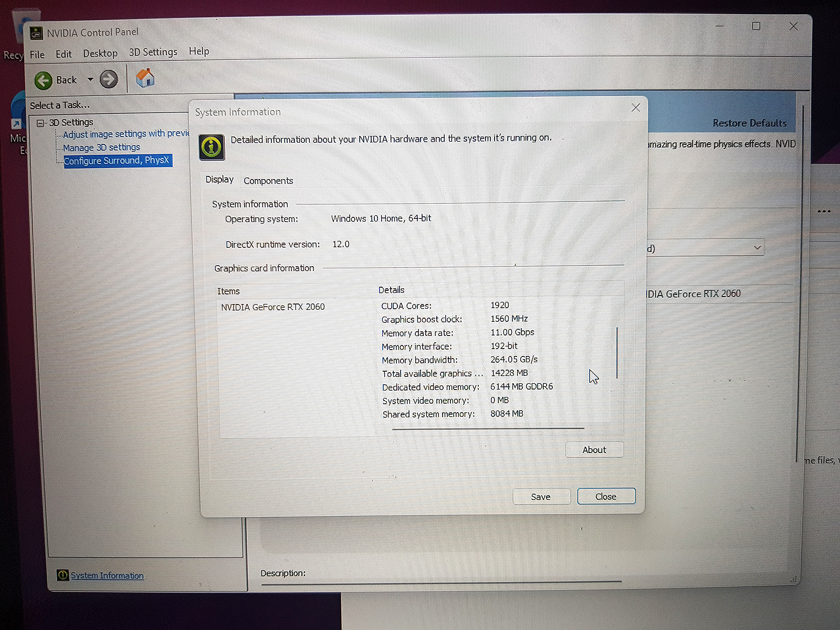840x630 pixels.
Task: Click Memory bandwidth 264.05 GB/s value
Action: (x=514, y=360)
